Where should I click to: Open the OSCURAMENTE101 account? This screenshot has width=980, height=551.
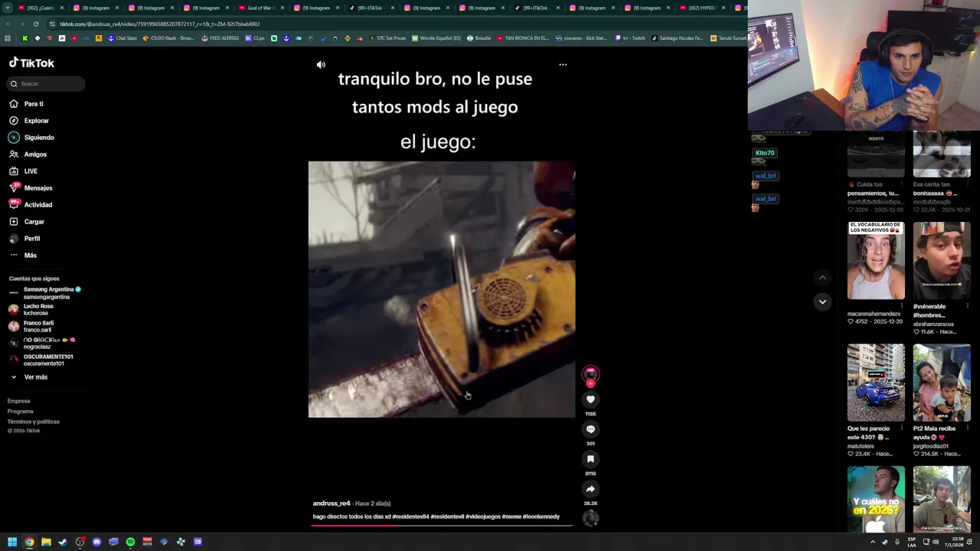[41, 360]
